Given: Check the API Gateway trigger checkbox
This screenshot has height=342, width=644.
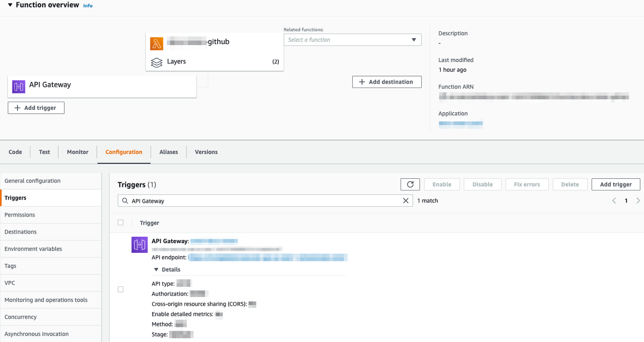Looking at the screenshot, I should [121, 289].
